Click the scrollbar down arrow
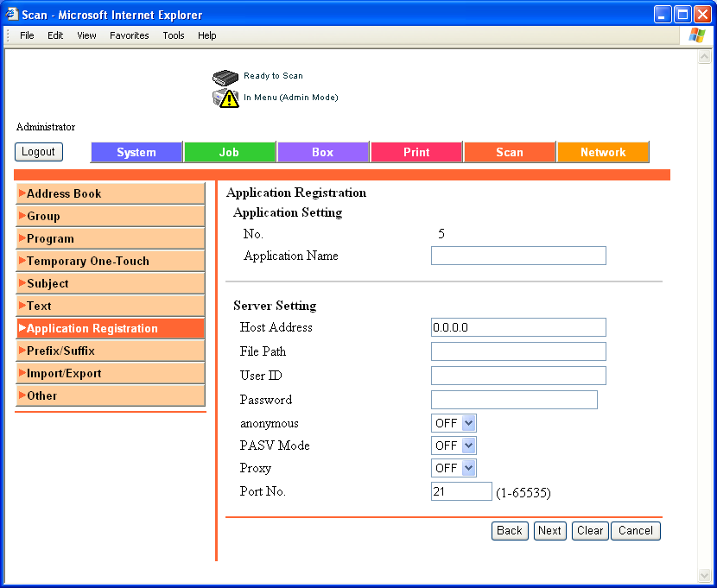This screenshot has width=717, height=588. point(704,575)
